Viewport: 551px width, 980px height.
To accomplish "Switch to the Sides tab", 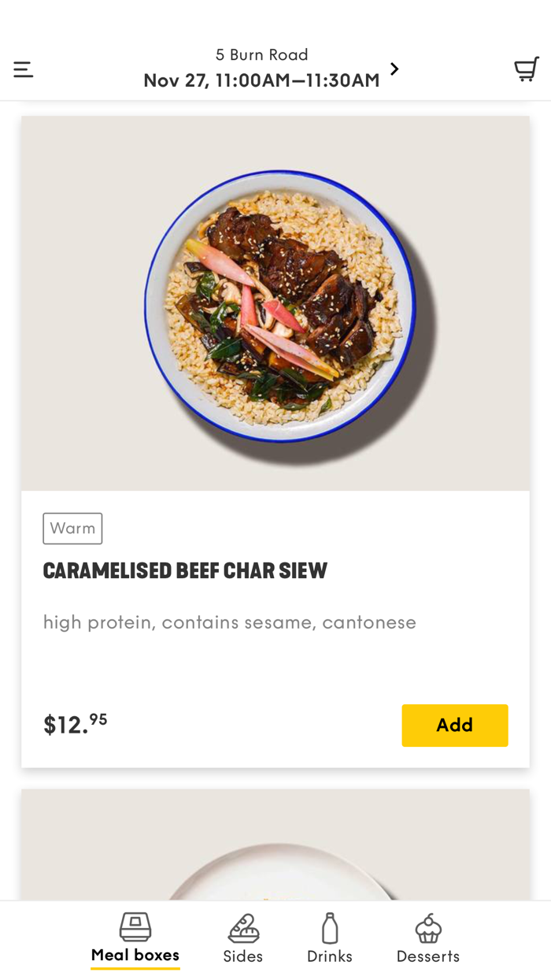I will point(242,939).
